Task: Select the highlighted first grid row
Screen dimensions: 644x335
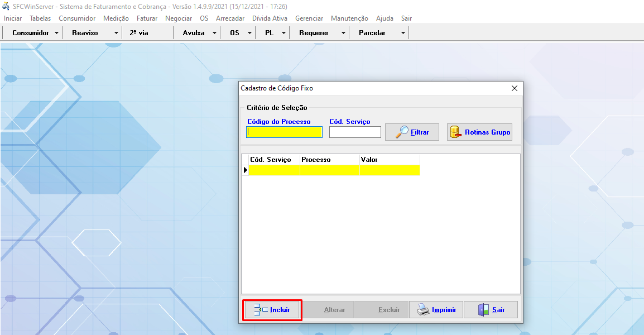Action: pos(333,170)
